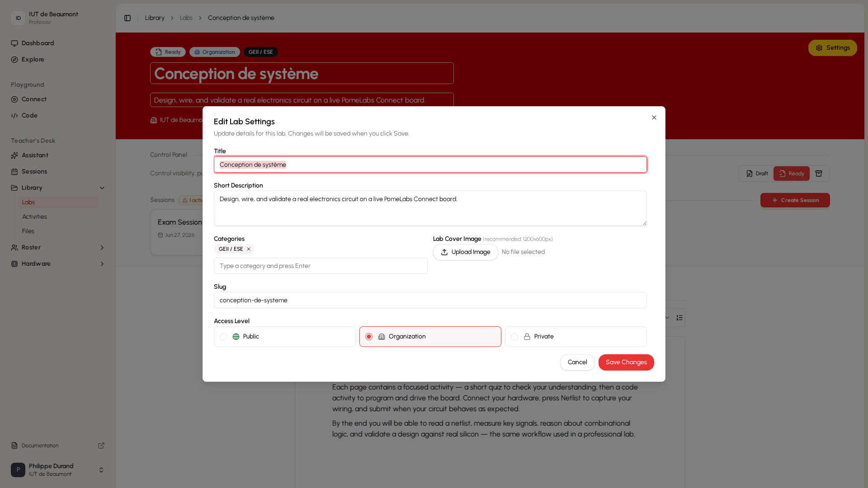Screen dimensions: 868x488
Task: Click the Philippe Durand profile avatar
Action: point(18,470)
